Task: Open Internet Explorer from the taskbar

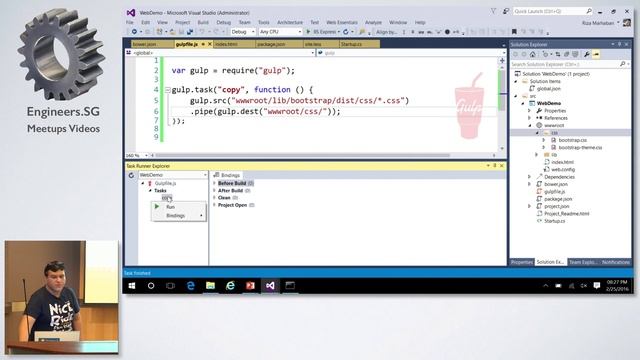Action: pos(230,286)
